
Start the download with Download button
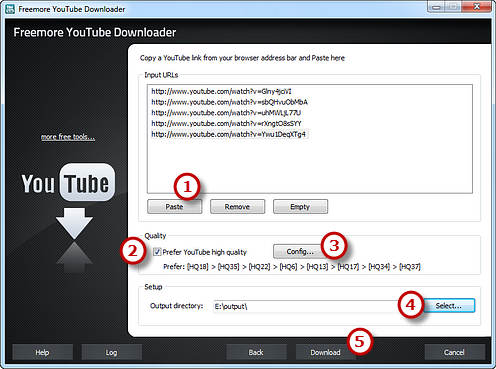click(x=325, y=352)
